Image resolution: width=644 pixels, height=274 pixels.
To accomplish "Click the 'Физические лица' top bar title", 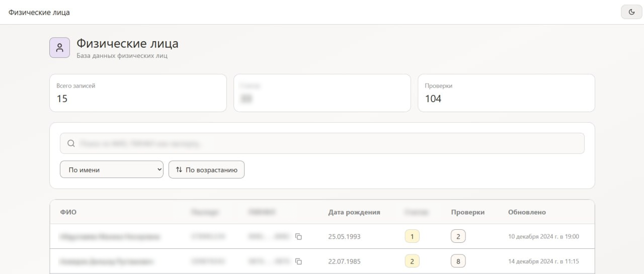I will [x=39, y=12].
